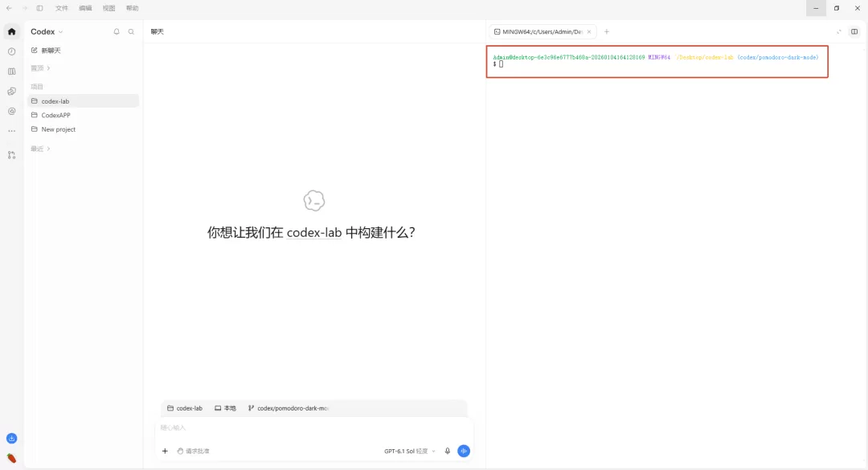Click the 请求批准 approval mode button
Screen dimensions: 868x470
[x=193, y=452]
